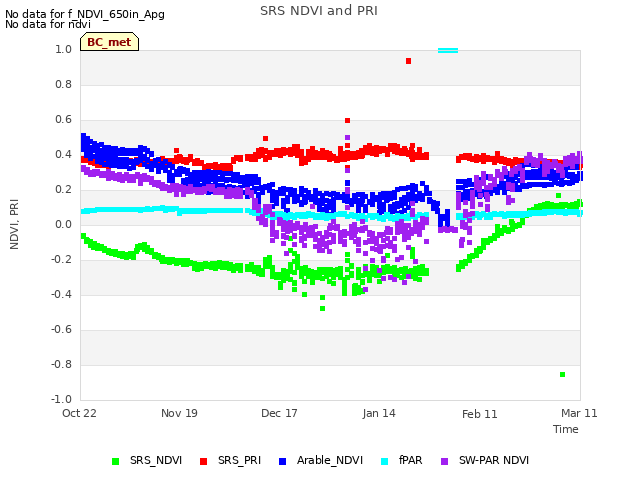
Task: Click the 0.8 y-axis tick label
Action: pyautogui.click(x=63, y=84)
